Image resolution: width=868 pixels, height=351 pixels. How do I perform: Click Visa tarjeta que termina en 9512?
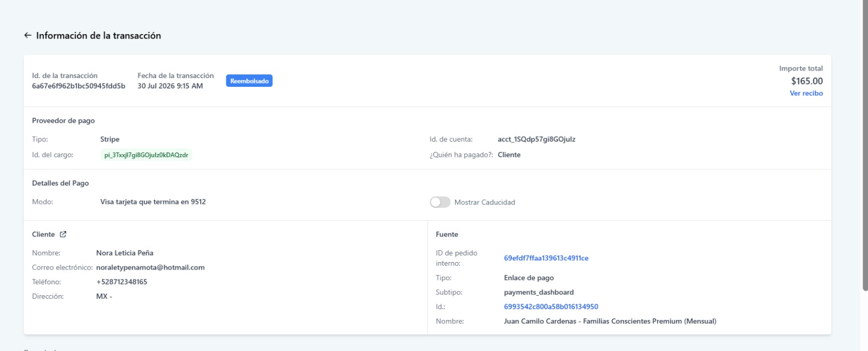point(153,202)
